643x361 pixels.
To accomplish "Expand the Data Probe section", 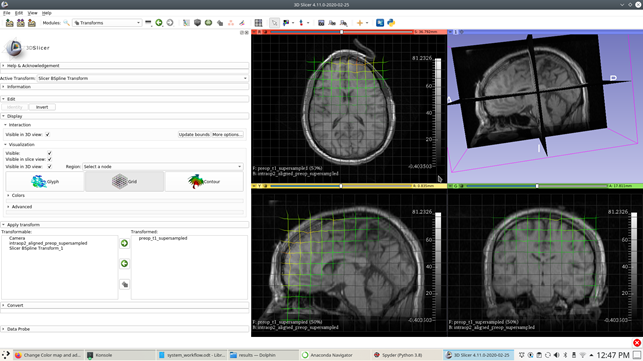I will [x=125, y=329].
